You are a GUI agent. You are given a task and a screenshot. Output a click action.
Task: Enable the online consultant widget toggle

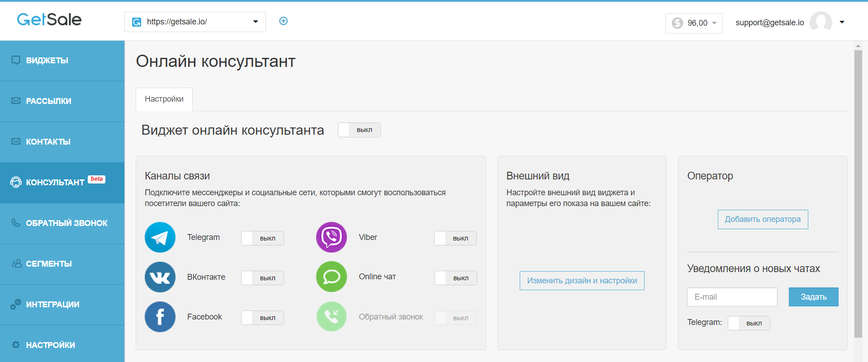[359, 130]
